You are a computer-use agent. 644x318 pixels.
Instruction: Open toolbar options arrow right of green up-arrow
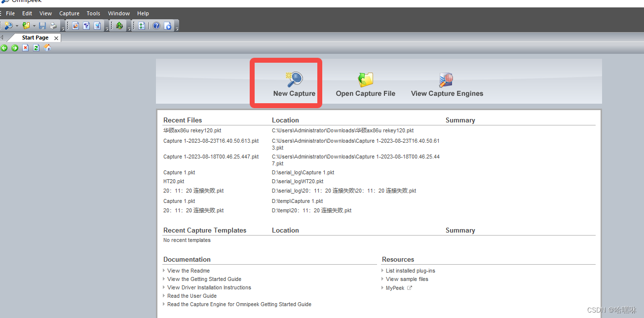(129, 29)
